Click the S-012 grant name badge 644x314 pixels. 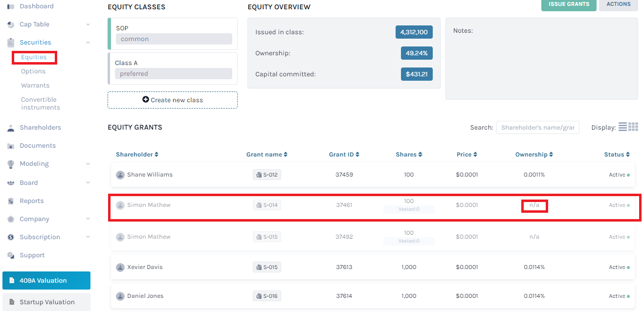tap(266, 175)
